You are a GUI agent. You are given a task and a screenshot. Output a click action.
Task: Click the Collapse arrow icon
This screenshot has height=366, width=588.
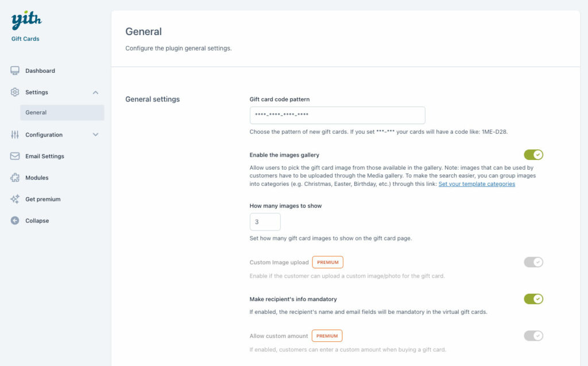[15, 221]
